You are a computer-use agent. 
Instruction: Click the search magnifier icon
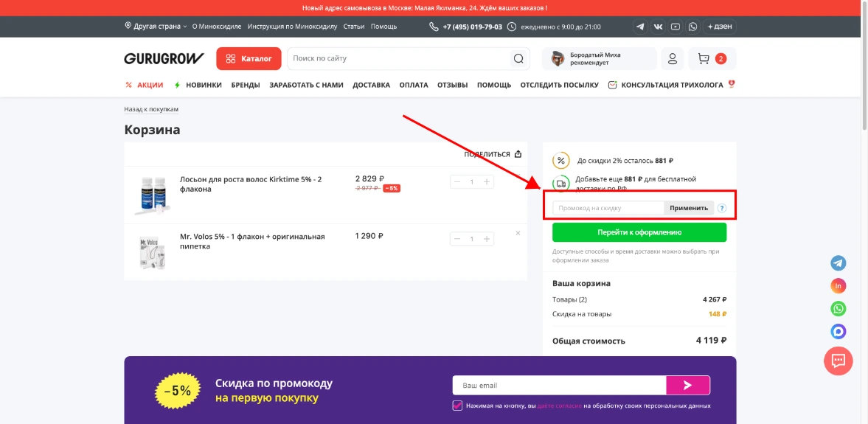pos(518,59)
